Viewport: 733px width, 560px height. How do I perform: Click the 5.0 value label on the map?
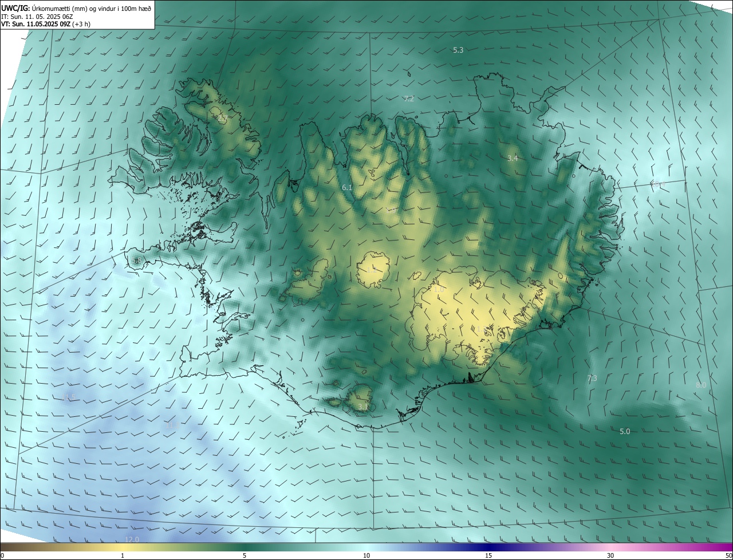tap(625, 432)
